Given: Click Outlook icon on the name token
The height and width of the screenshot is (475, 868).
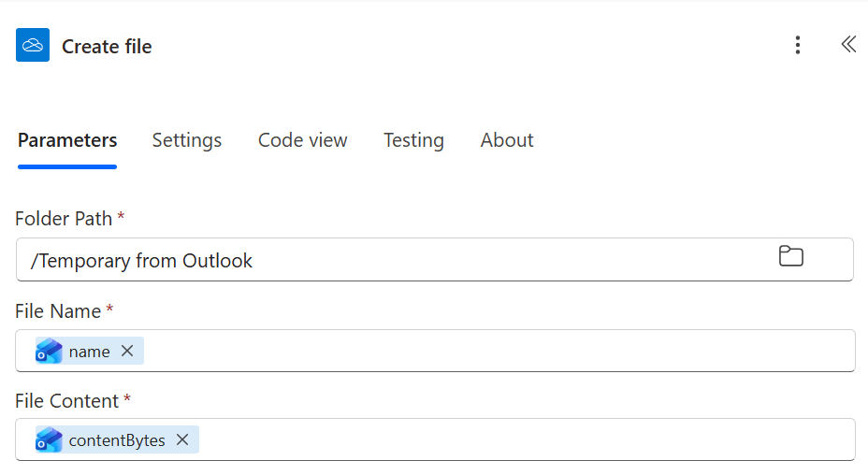Looking at the screenshot, I should pyautogui.click(x=49, y=351).
